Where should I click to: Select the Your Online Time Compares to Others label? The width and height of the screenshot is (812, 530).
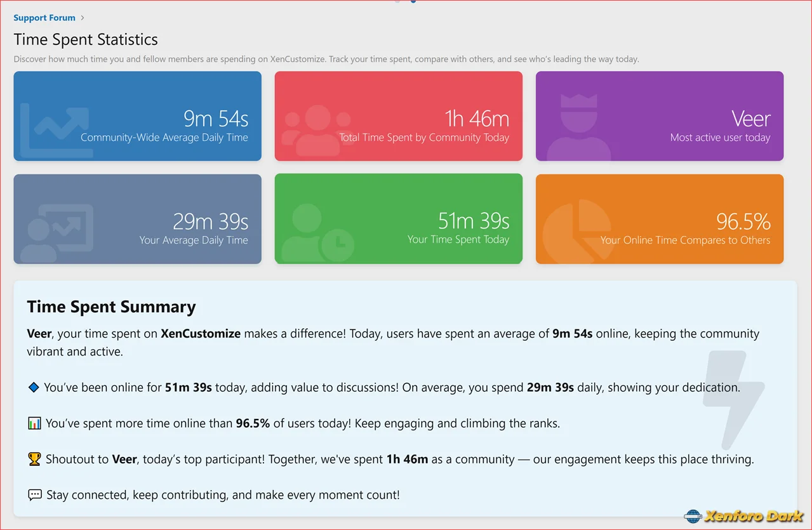pos(686,241)
